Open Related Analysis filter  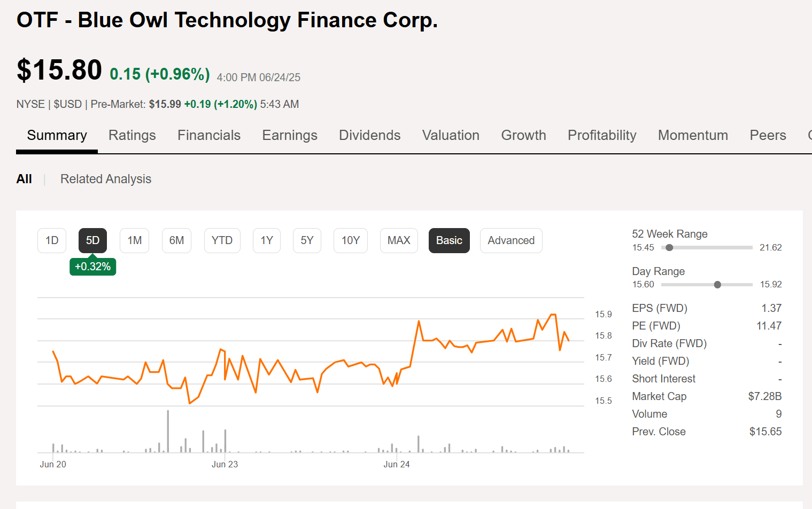pyautogui.click(x=106, y=179)
